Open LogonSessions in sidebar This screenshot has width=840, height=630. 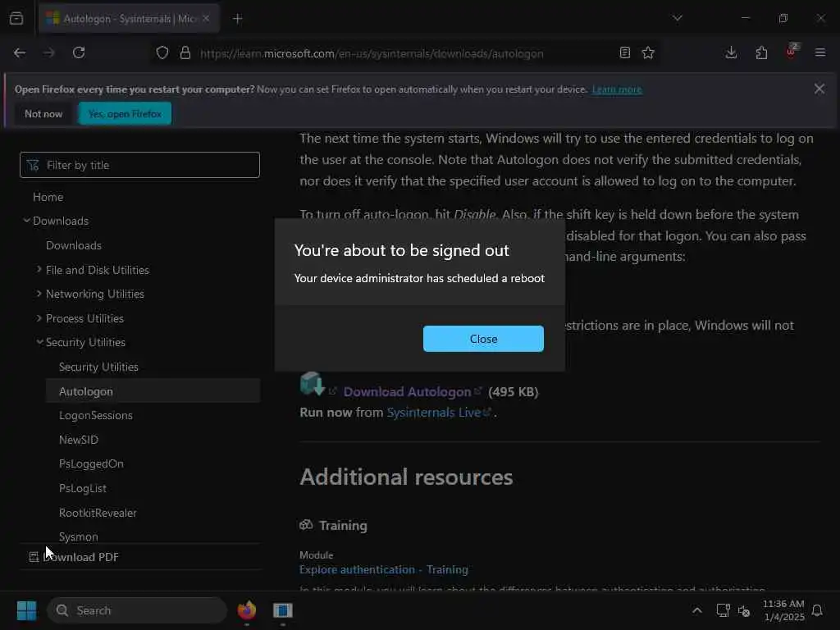96,415
